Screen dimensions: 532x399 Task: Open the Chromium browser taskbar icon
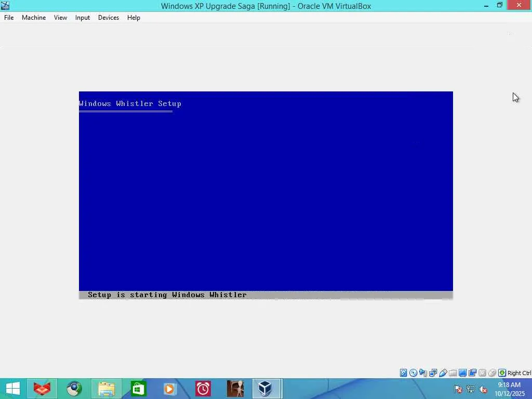[74, 389]
